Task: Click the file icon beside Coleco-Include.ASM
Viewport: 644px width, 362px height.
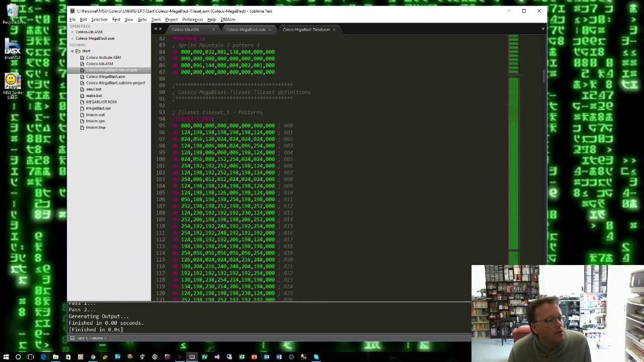Action: [x=82, y=57]
